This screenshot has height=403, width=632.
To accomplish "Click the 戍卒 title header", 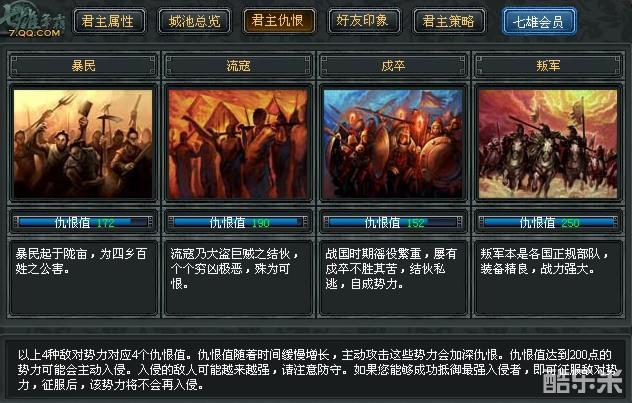I will pyautogui.click(x=393, y=65).
